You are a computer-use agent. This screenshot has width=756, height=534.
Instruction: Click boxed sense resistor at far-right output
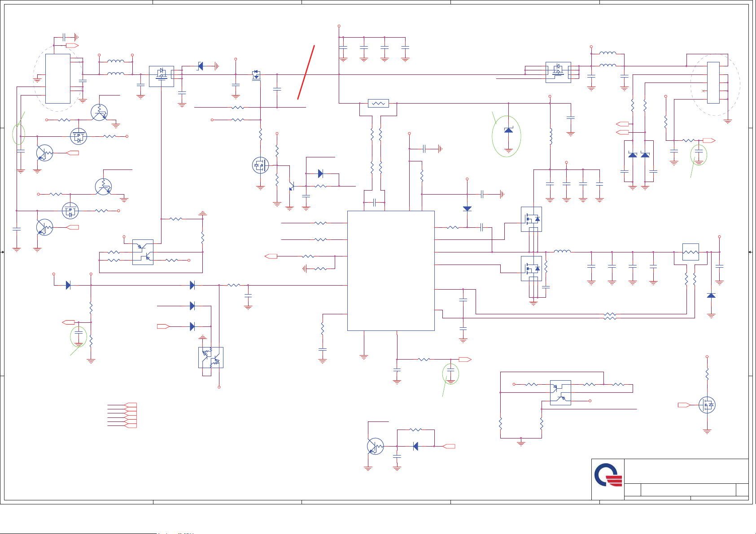tap(690, 252)
